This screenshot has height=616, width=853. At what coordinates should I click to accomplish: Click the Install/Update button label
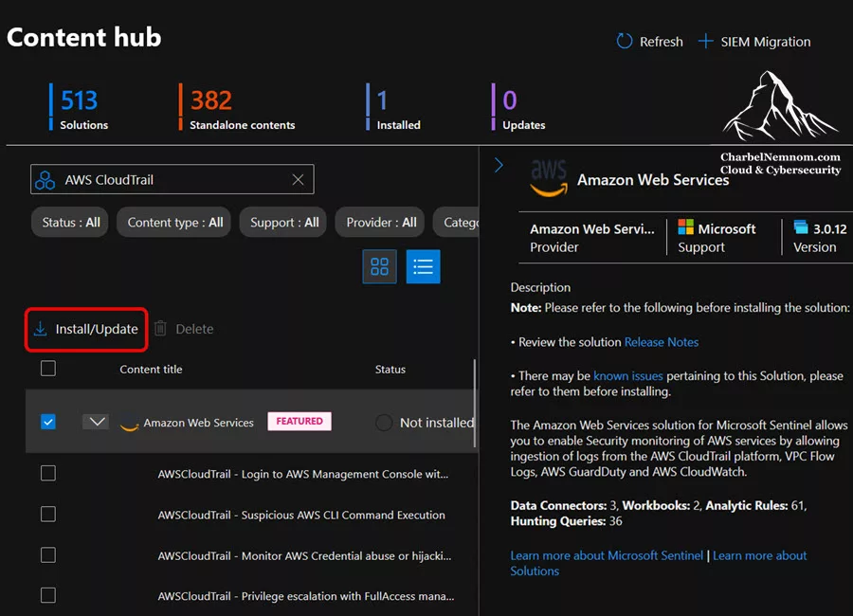pyautogui.click(x=97, y=329)
